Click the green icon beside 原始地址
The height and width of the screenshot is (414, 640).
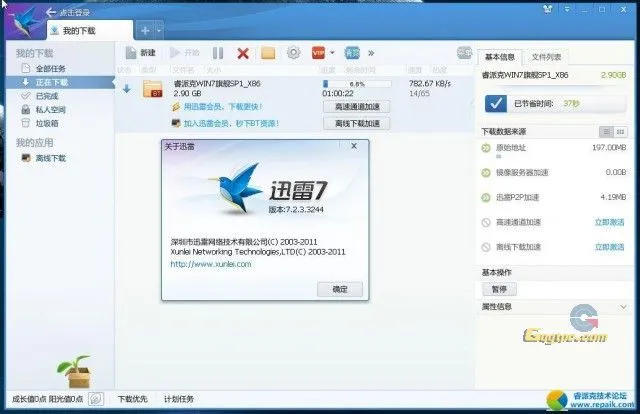486,148
